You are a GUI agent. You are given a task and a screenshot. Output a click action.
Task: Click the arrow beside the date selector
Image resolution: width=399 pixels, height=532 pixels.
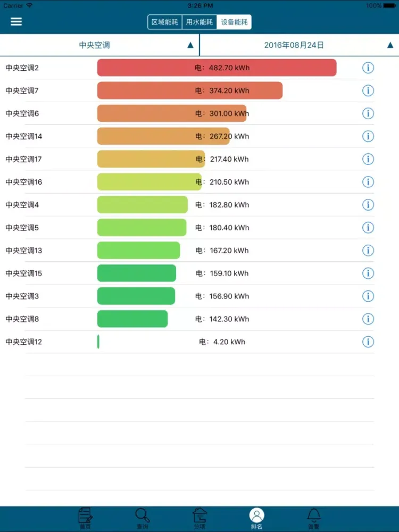pos(390,45)
